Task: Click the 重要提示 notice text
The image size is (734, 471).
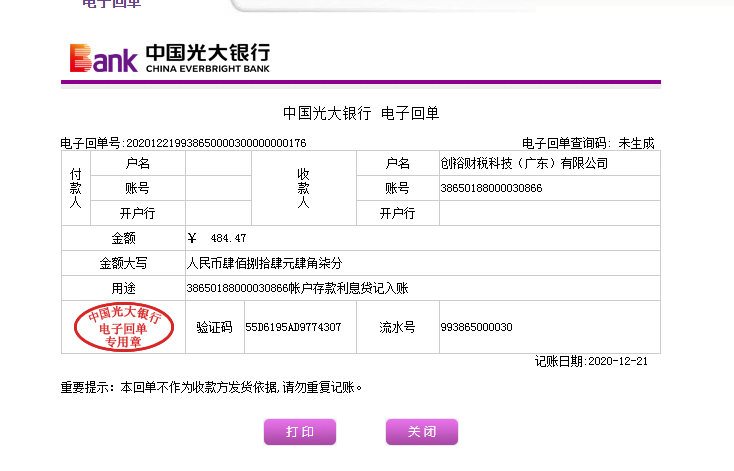Action: point(211,388)
